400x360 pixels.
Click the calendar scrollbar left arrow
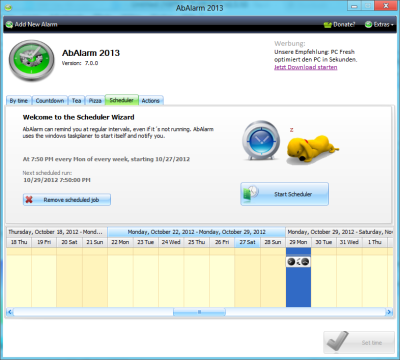tap(10, 312)
